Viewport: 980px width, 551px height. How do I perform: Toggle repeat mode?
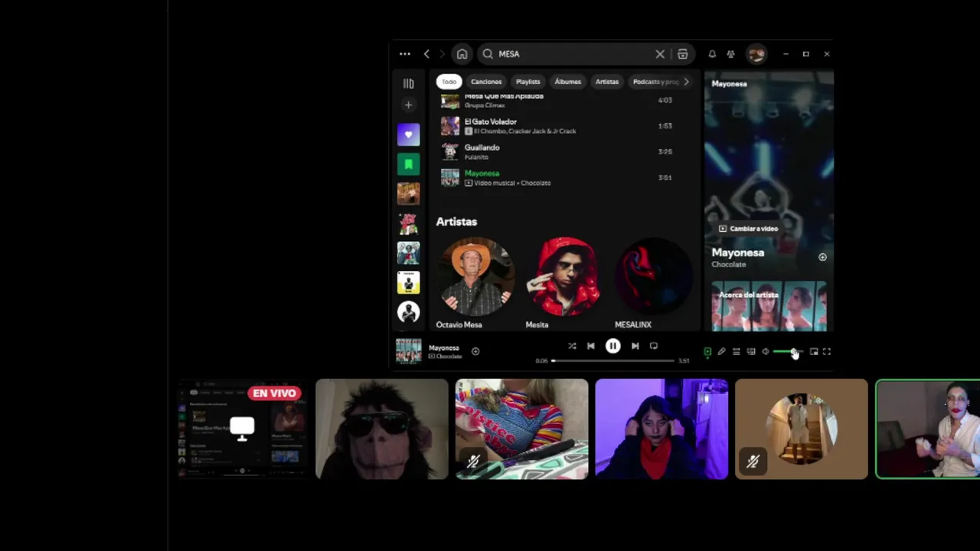(x=654, y=346)
